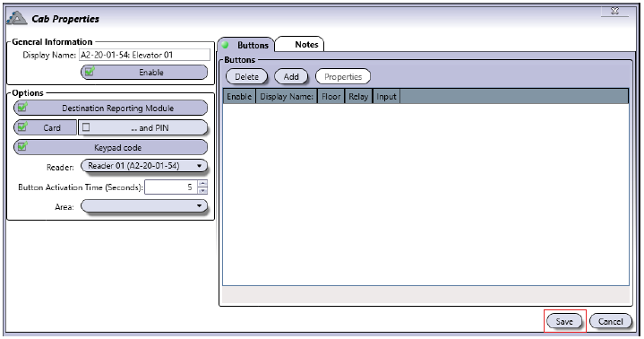Click the Input column header
644x339 pixels.
pyautogui.click(x=386, y=96)
